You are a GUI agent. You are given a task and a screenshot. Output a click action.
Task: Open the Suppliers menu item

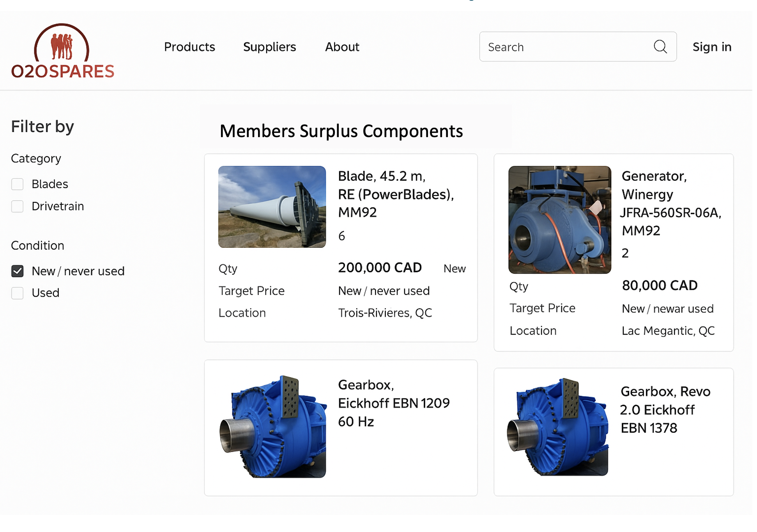[x=269, y=47]
